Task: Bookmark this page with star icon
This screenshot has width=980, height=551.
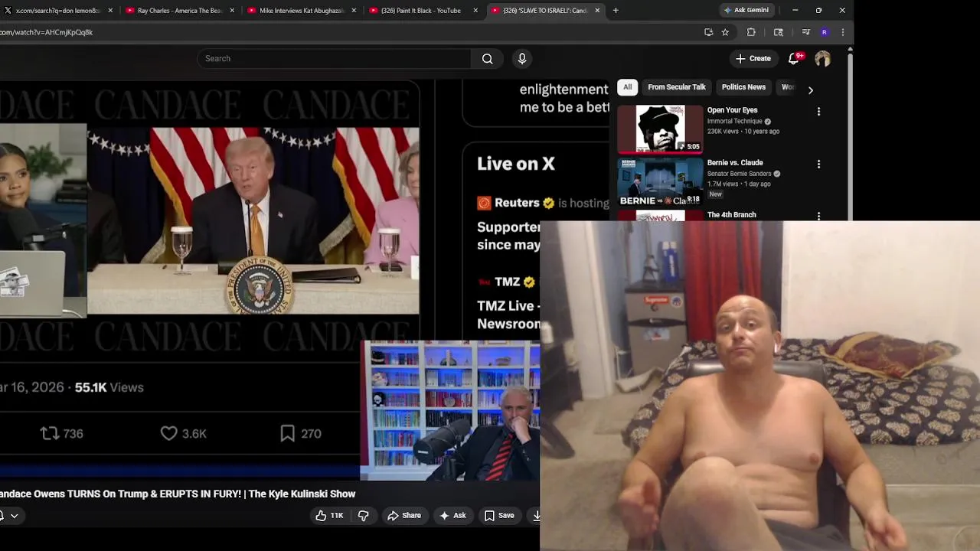Action: (x=725, y=32)
